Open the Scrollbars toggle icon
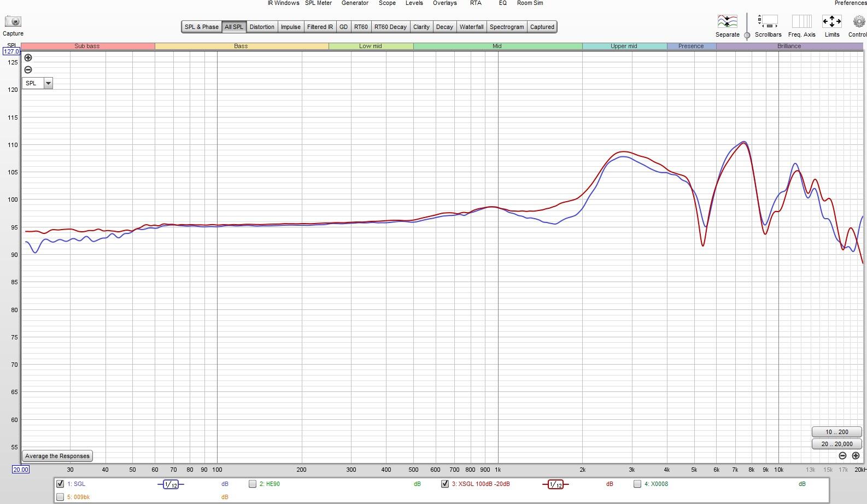Viewport: 867px width, 504px height. click(x=768, y=21)
